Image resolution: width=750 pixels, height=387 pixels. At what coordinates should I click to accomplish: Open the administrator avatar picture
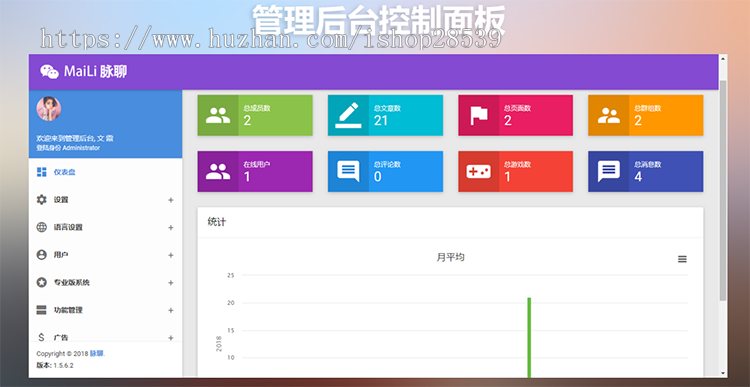pyautogui.click(x=48, y=109)
